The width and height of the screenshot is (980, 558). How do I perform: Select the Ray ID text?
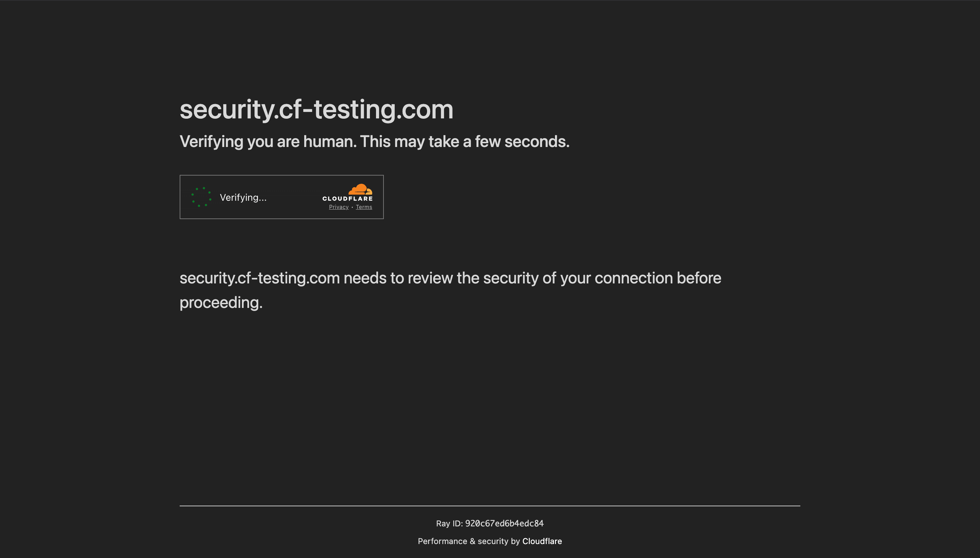tap(490, 524)
